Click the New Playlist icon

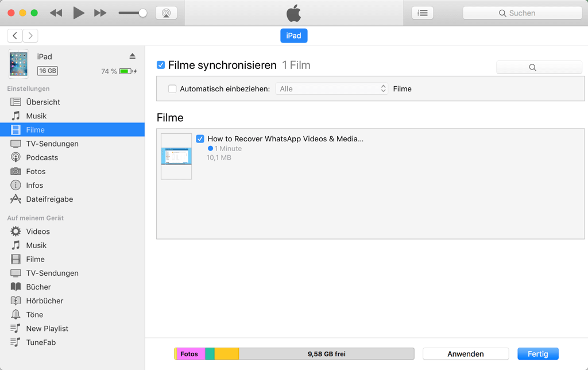pyautogui.click(x=16, y=329)
